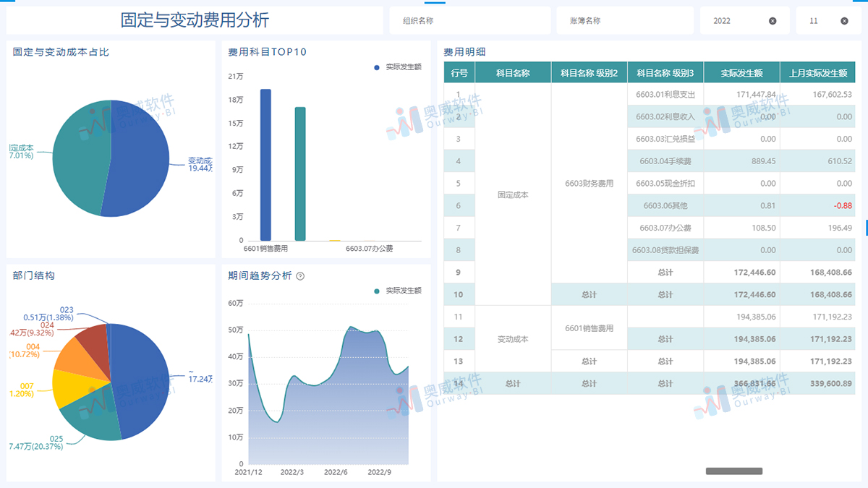868x488 pixels.
Task: Remove the 2022 year filter
Action: [774, 20]
